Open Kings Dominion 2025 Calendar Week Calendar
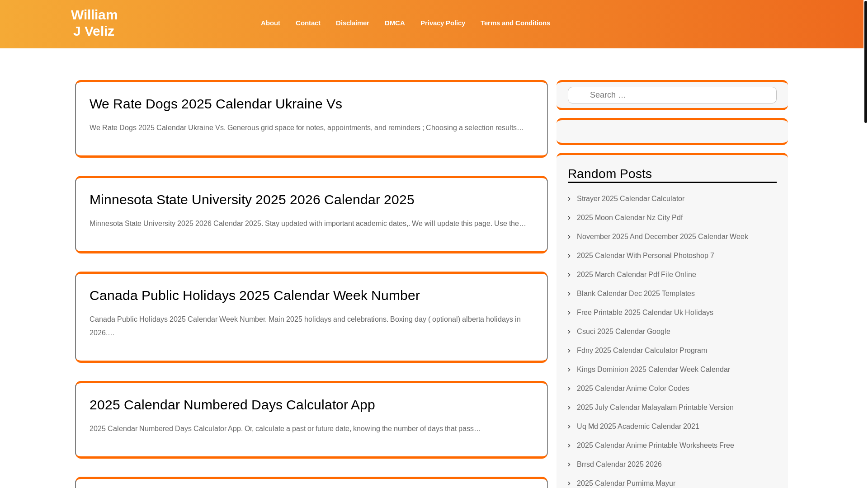 653,370
